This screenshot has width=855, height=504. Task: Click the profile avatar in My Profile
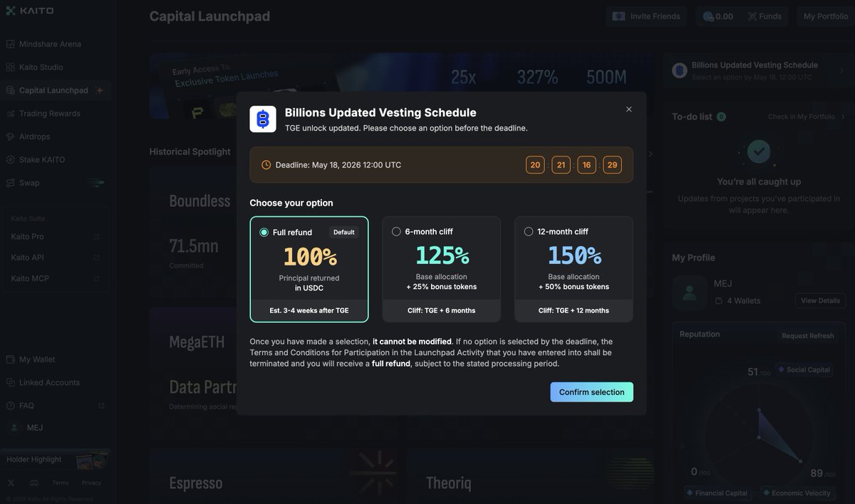click(690, 293)
